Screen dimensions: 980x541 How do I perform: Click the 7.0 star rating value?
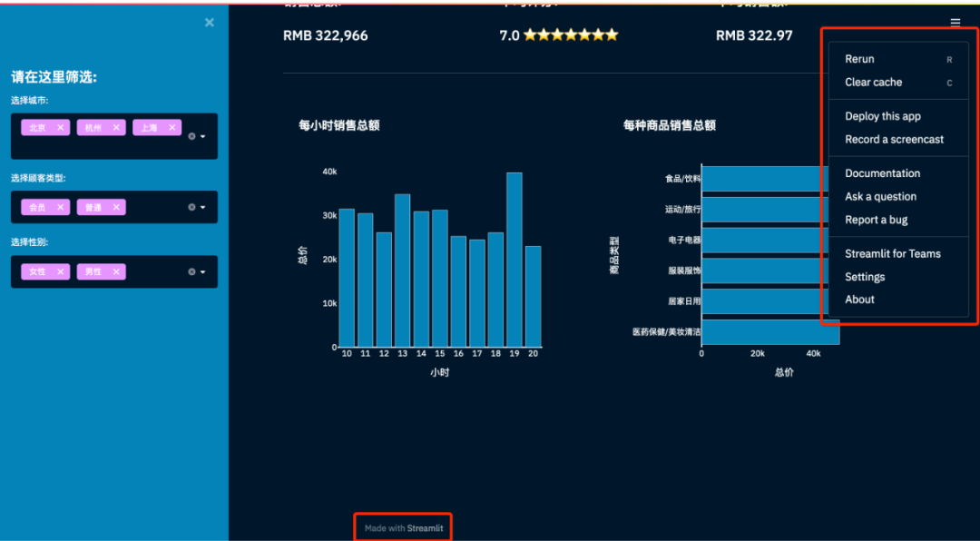(558, 35)
